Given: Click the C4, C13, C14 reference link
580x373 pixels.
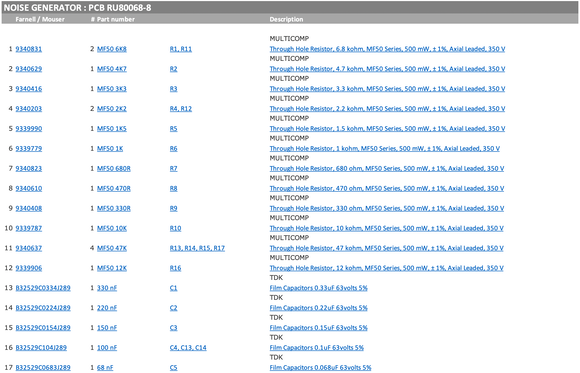Looking at the screenshot, I should (188, 349).
